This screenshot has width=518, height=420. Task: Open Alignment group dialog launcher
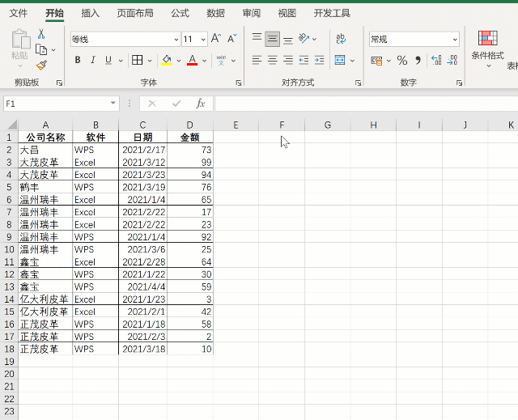tap(358, 83)
